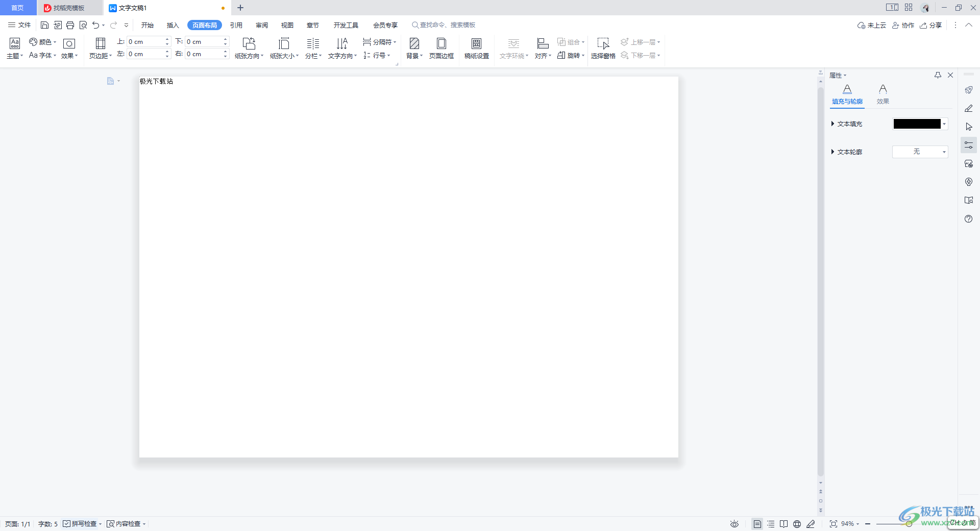Image resolution: width=980 pixels, height=531 pixels.
Task: Click the fit-page zoom icon in status bar
Action: pos(834,524)
